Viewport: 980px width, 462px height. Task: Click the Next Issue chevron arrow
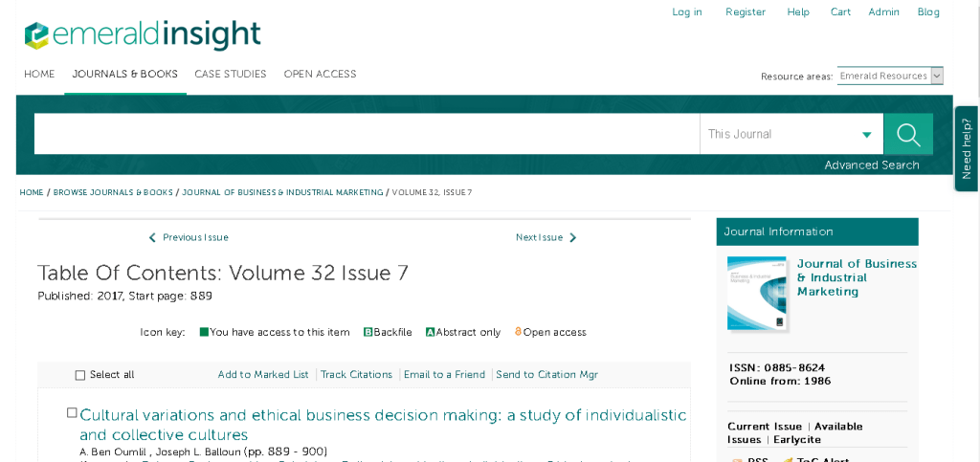(573, 238)
